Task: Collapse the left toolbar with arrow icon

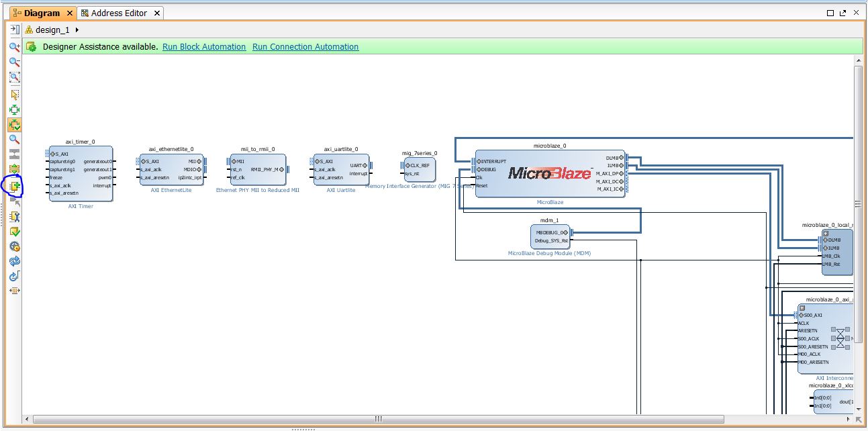Action: [15, 30]
